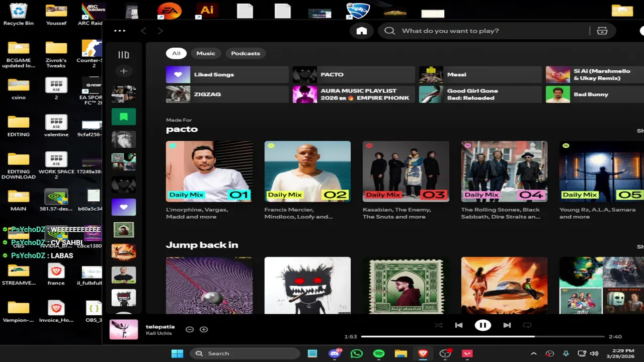644x362 pixels.
Task: Open Windows Start menu
Action: pyautogui.click(x=177, y=353)
